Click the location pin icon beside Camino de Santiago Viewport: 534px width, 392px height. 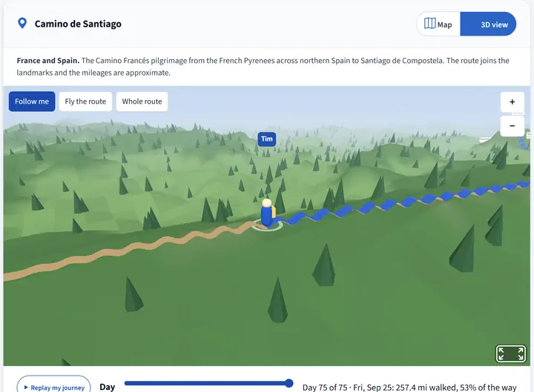(22, 24)
